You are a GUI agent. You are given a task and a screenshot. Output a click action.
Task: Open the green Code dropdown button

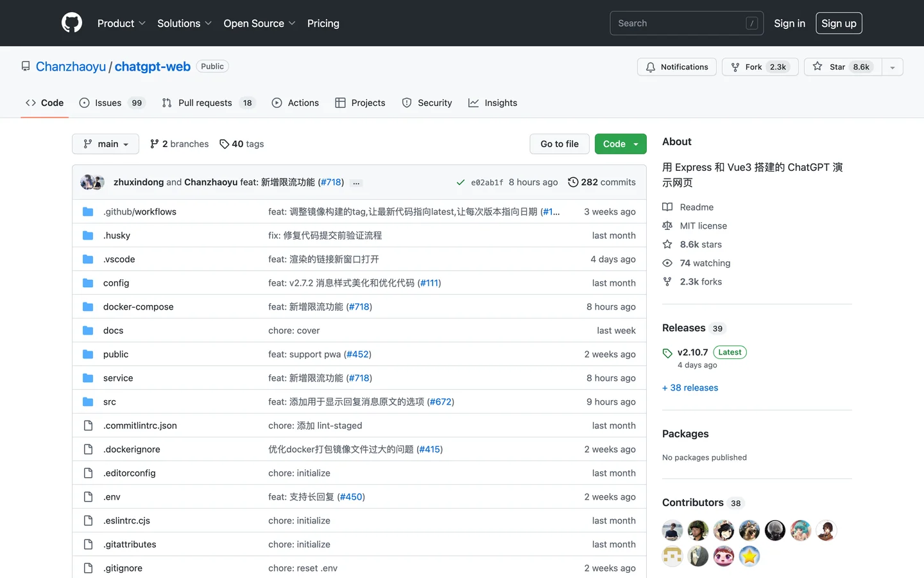coord(620,144)
